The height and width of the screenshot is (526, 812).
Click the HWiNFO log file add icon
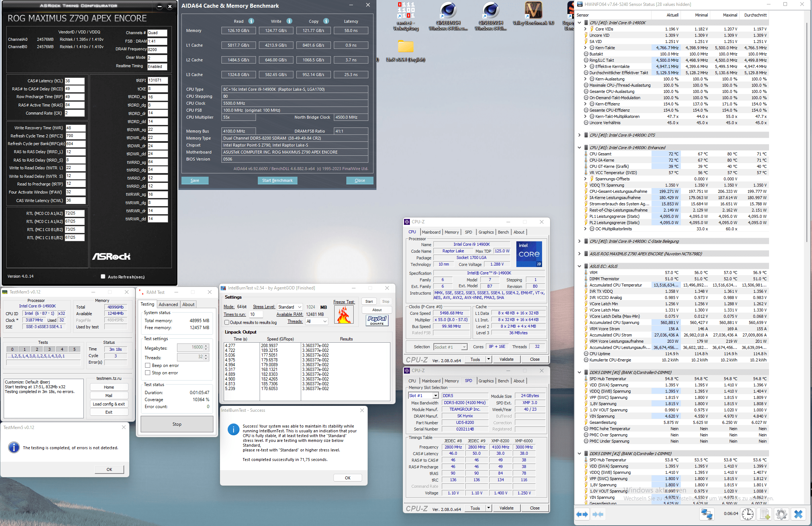click(765, 514)
